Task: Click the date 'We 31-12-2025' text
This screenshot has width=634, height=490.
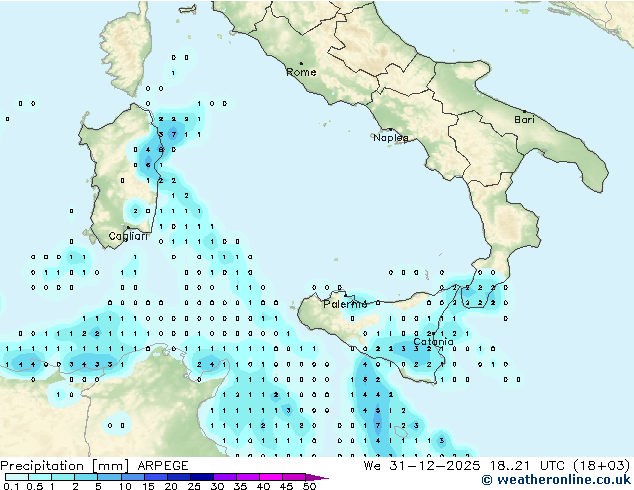Action: [422, 466]
